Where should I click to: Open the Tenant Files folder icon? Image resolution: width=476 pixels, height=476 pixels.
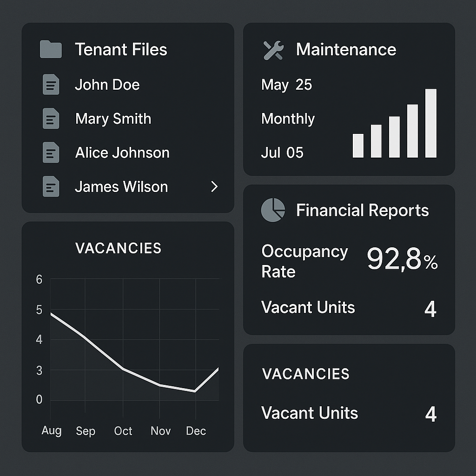[51, 49]
